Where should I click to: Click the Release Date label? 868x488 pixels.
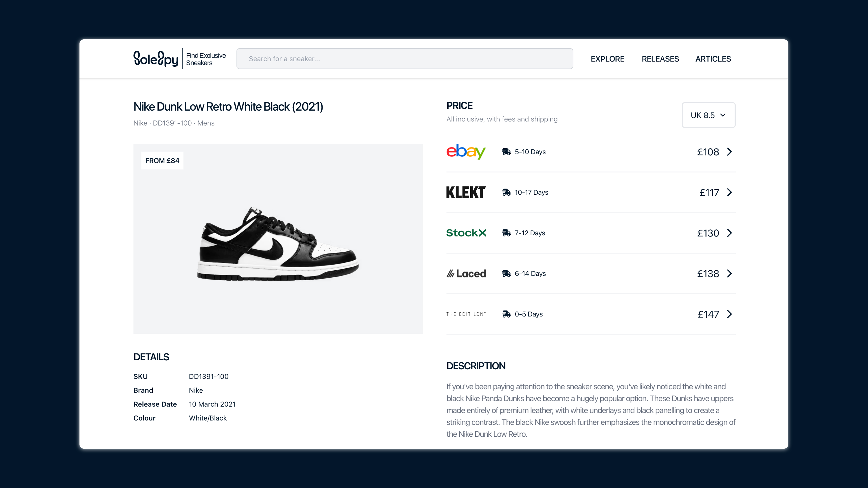155,404
